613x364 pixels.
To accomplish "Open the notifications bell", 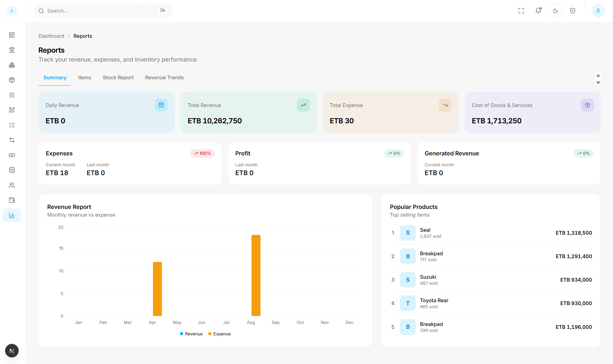I will click(538, 11).
